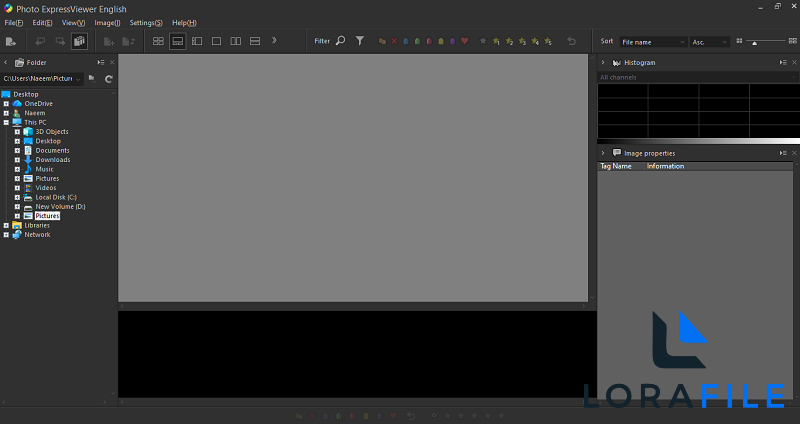This screenshot has width=800, height=424.
Task: Click the export file icon in toolbar
Action: pyautogui.click(x=11, y=42)
